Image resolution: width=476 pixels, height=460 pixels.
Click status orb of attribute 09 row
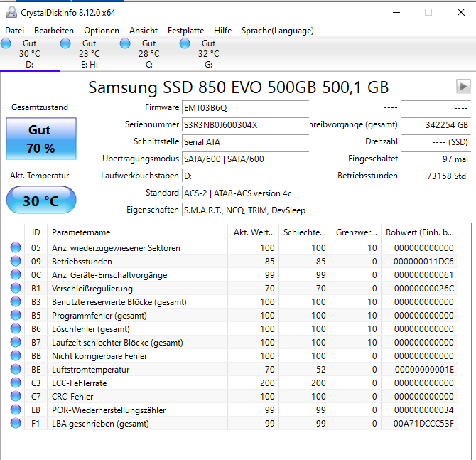tap(16, 261)
